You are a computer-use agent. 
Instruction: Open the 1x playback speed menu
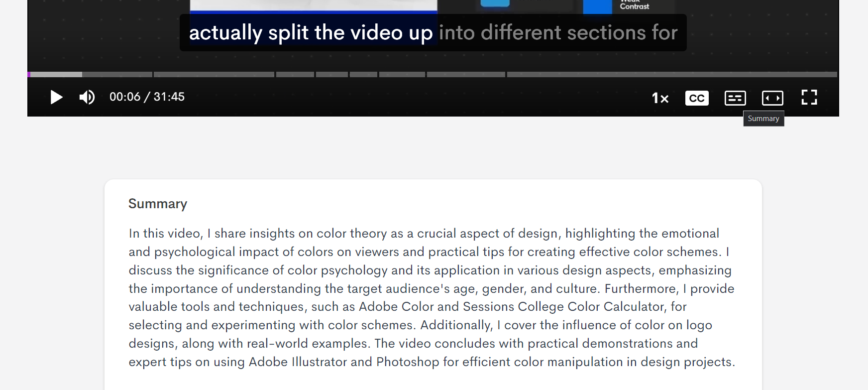(660, 98)
